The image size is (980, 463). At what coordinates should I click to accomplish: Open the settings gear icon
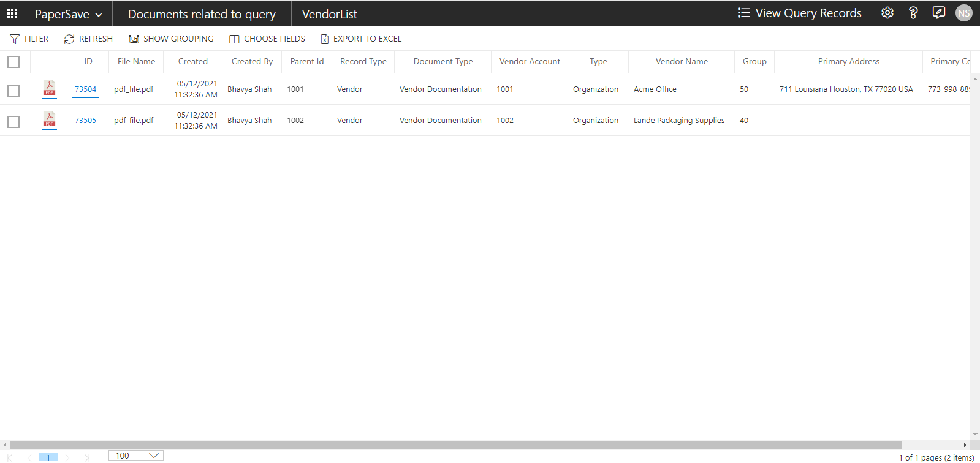click(x=887, y=13)
